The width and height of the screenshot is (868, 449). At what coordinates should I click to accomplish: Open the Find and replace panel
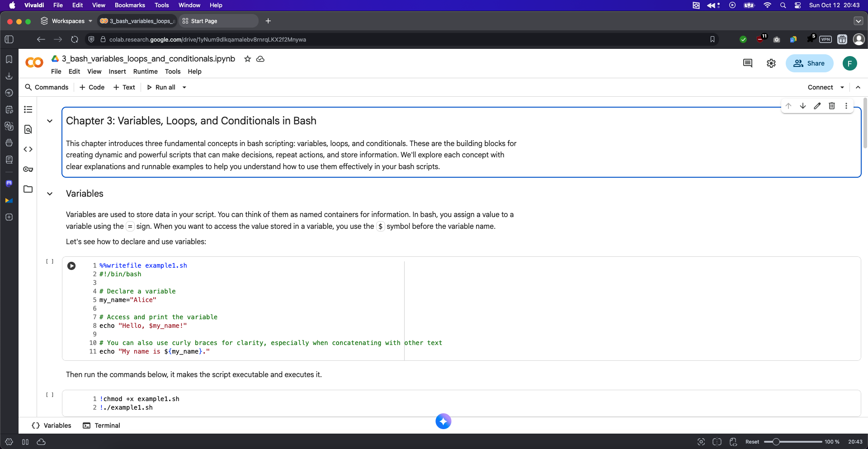tap(28, 129)
